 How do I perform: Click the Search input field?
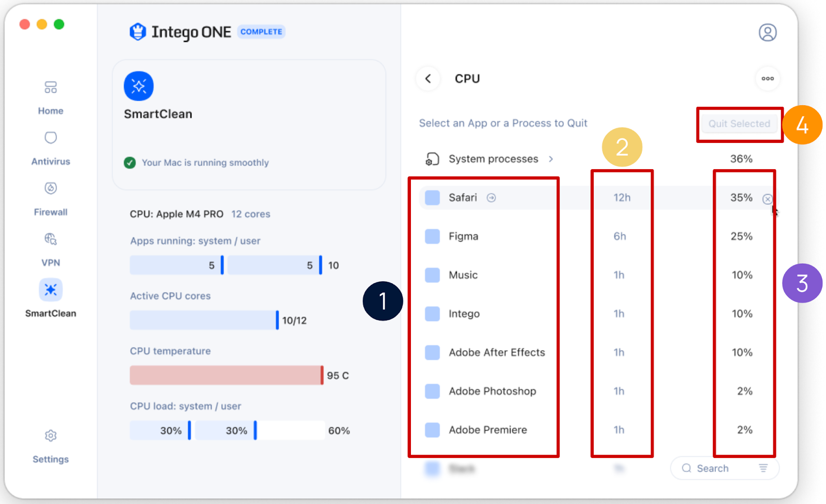[x=725, y=468]
